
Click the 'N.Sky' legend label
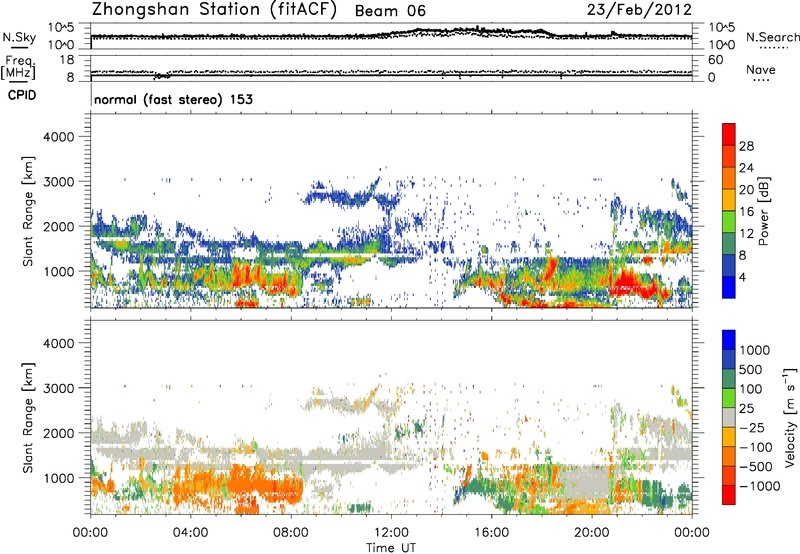(x=19, y=37)
